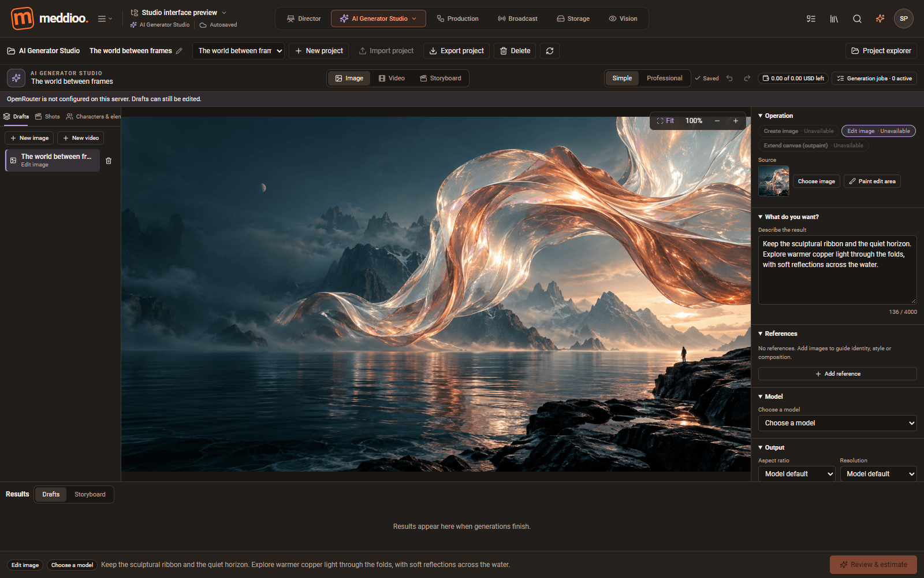Click the refresh project icon
The width and height of the screenshot is (924, 578).
tap(550, 51)
